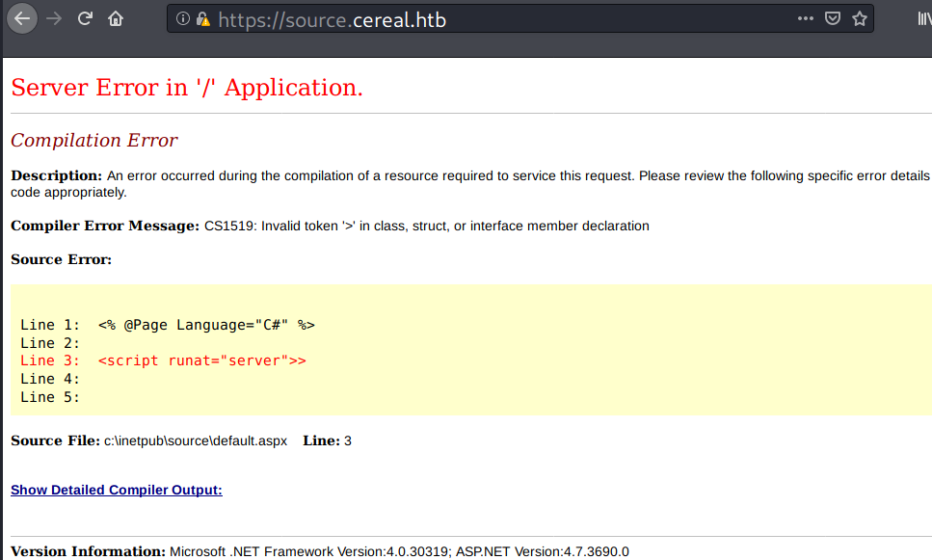The width and height of the screenshot is (932, 560).
Task: Click the browser Back arrow button
Action: (x=21, y=18)
